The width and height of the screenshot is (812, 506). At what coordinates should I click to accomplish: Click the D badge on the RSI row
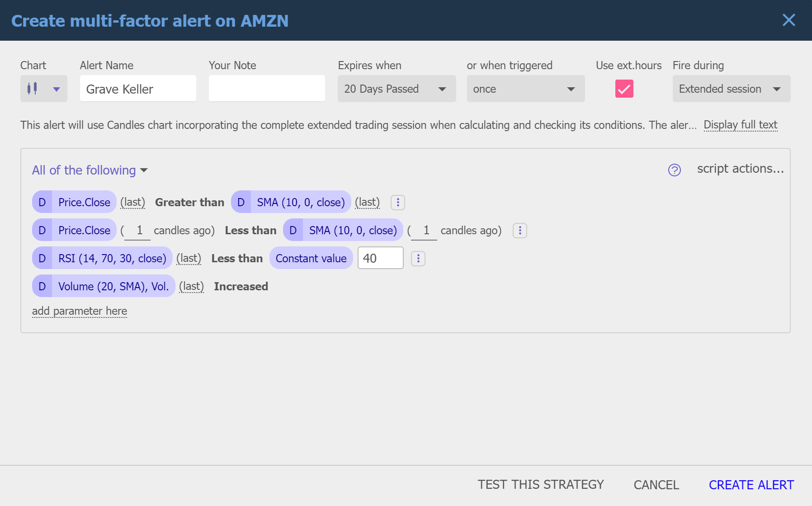pos(42,258)
